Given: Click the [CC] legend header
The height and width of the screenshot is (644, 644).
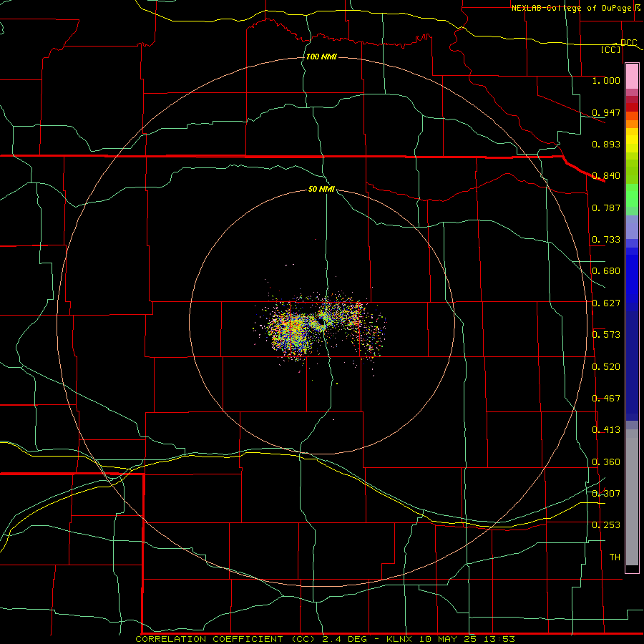Looking at the screenshot, I should (611, 49).
